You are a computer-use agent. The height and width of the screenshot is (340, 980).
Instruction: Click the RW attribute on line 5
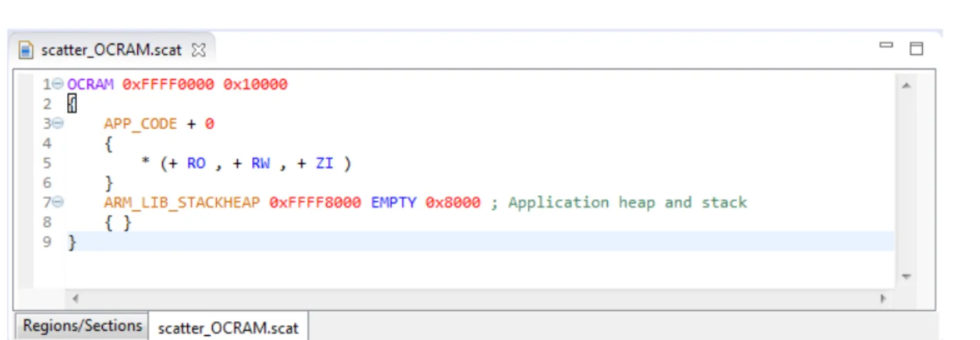(x=261, y=163)
